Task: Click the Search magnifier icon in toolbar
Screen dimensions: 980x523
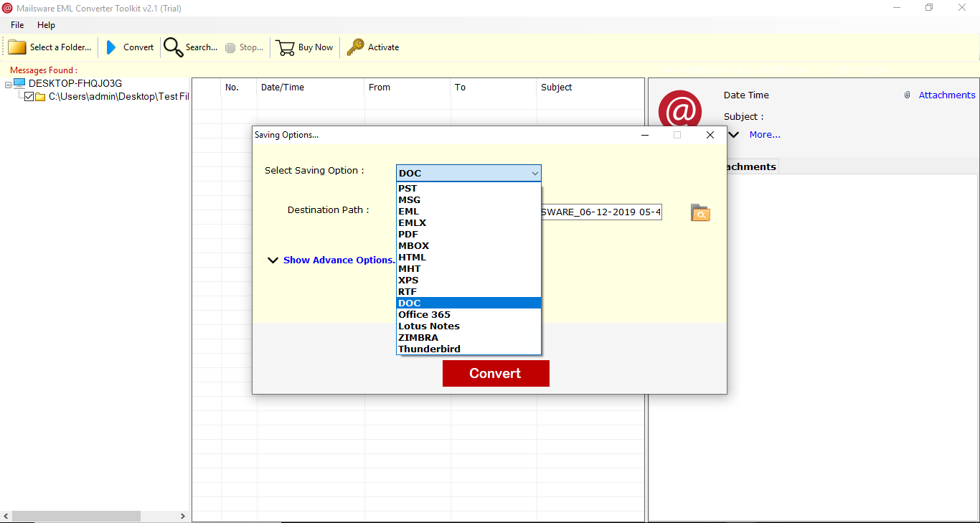Action: tap(173, 47)
